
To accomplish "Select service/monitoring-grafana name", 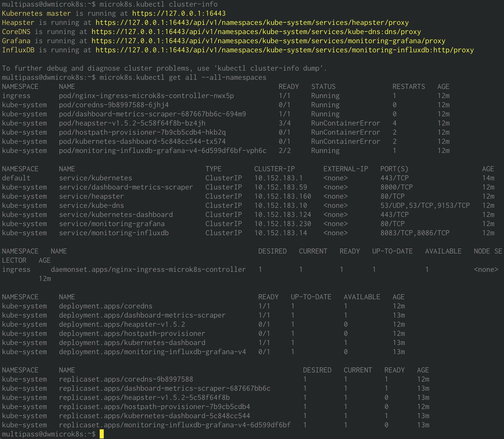I will (112, 224).
